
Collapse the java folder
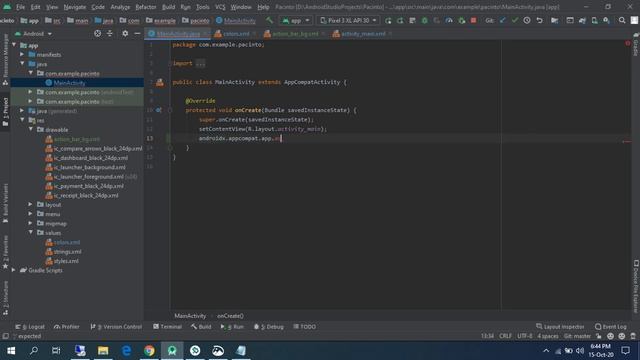click(x=22, y=64)
